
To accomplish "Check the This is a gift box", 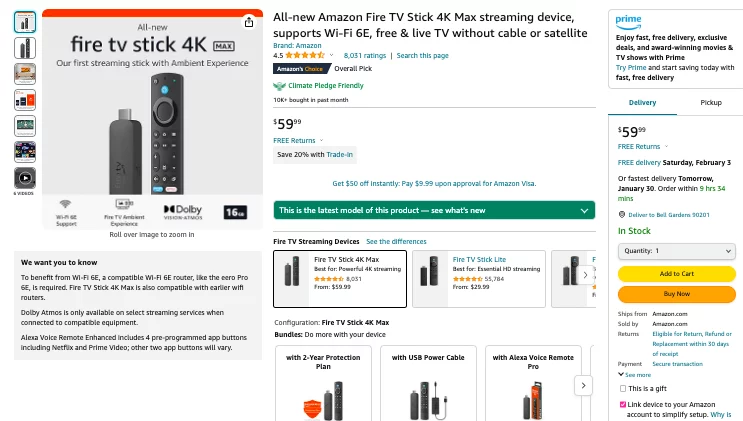I will (623, 388).
